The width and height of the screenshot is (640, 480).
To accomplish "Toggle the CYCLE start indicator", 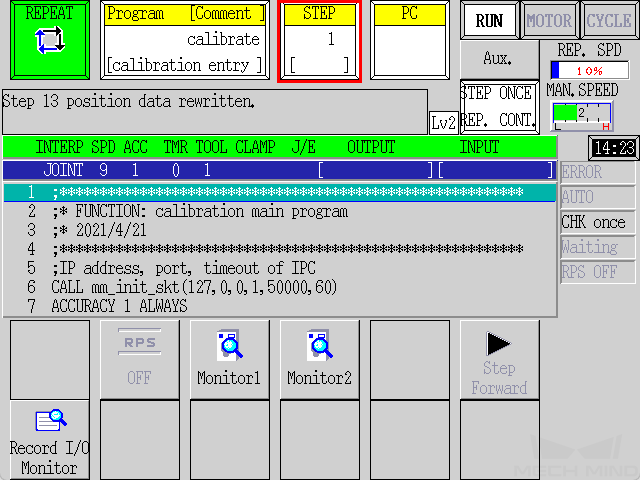I will 609,20.
